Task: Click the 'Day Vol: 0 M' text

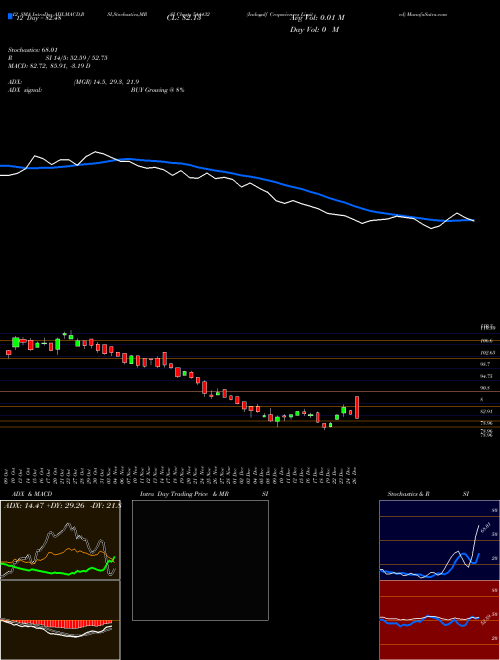Action: click(x=314, y=29)
